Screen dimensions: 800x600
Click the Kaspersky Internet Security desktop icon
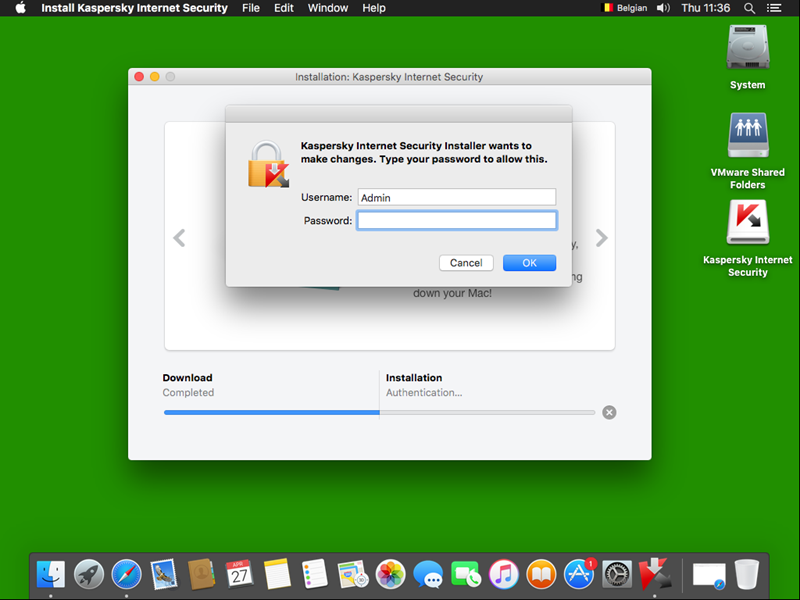tap(747, 224)
